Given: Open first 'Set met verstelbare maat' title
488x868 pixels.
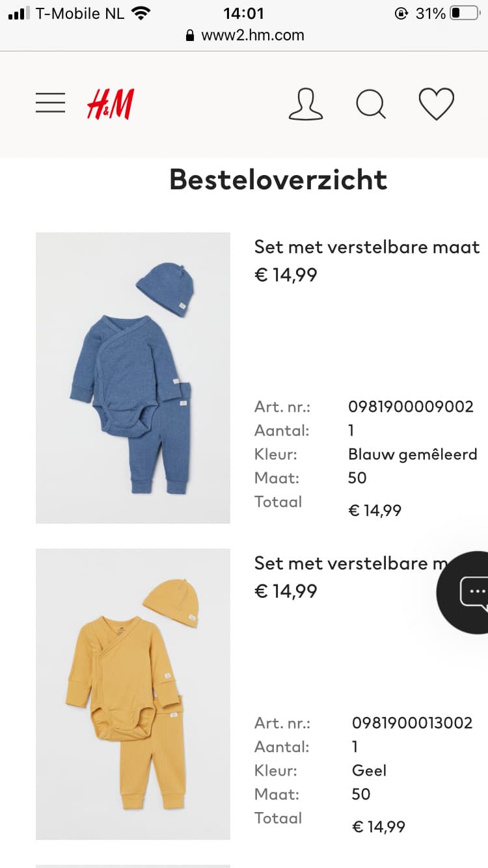Looking at the screenshot, I should point(367,247).
